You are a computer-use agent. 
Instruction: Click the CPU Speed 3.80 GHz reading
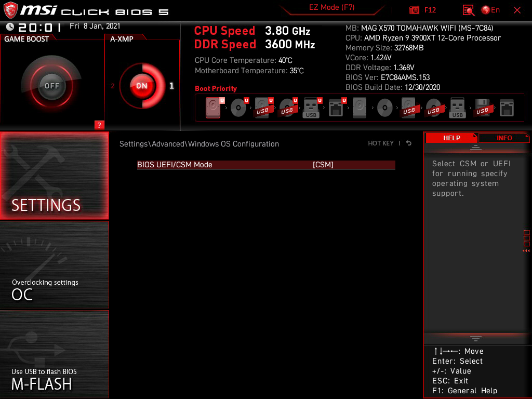point(252,31)
